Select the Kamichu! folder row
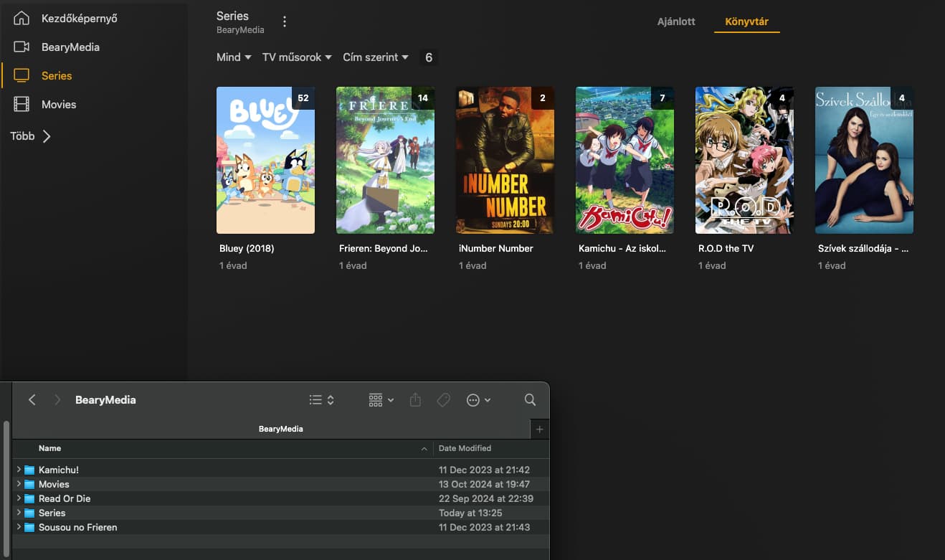The width and height of the screenshot is (945, 560). [280, 470]
